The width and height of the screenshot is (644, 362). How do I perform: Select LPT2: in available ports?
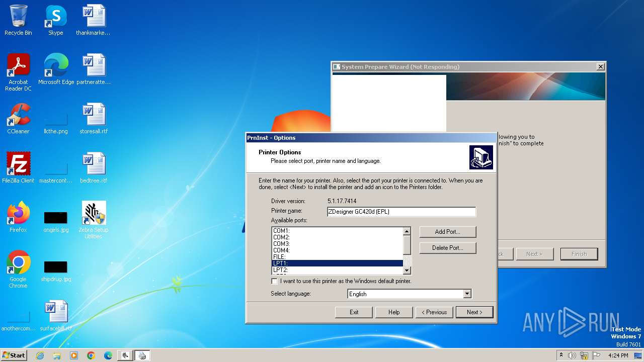(x=337, y=270)
